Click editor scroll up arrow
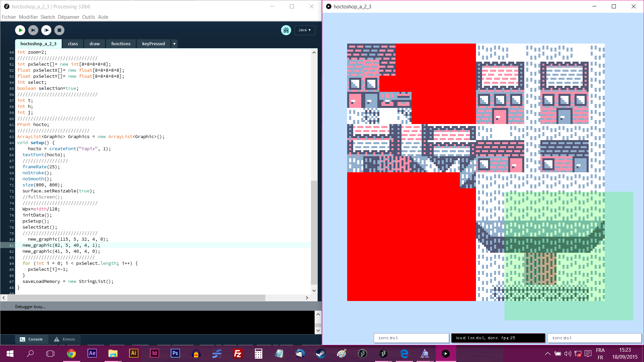The height and width of the screenshot is (362, 644). click(314, 52)
